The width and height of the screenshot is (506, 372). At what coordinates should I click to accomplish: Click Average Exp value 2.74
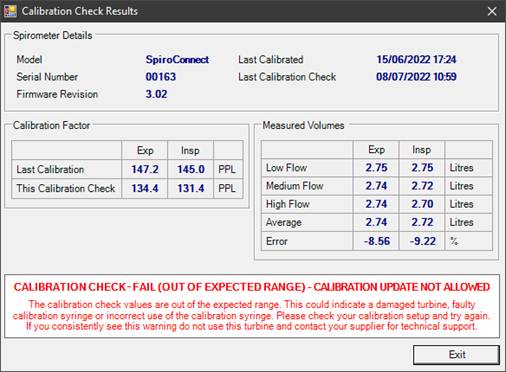pyautogui.click(x=377, y=222)
